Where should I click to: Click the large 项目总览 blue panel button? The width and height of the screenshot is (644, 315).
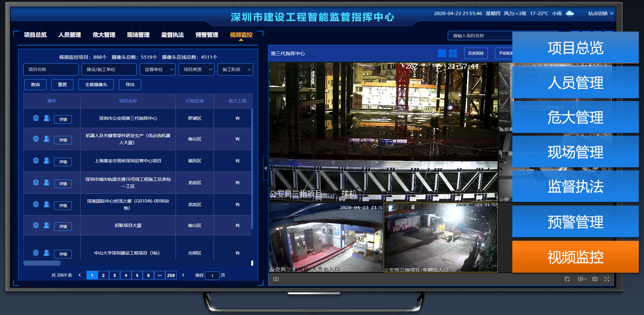pos(575,48)
